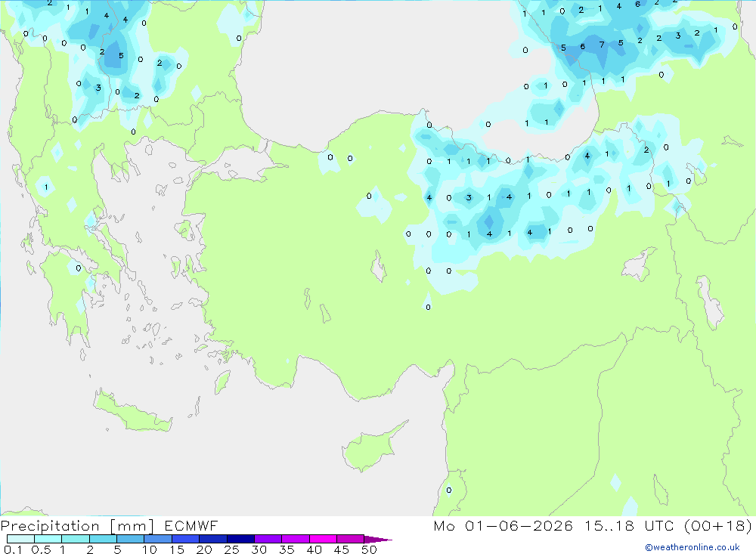Click the '25' legend scale label
Viewport: 756px width, 554px height.
coord(231,549)
